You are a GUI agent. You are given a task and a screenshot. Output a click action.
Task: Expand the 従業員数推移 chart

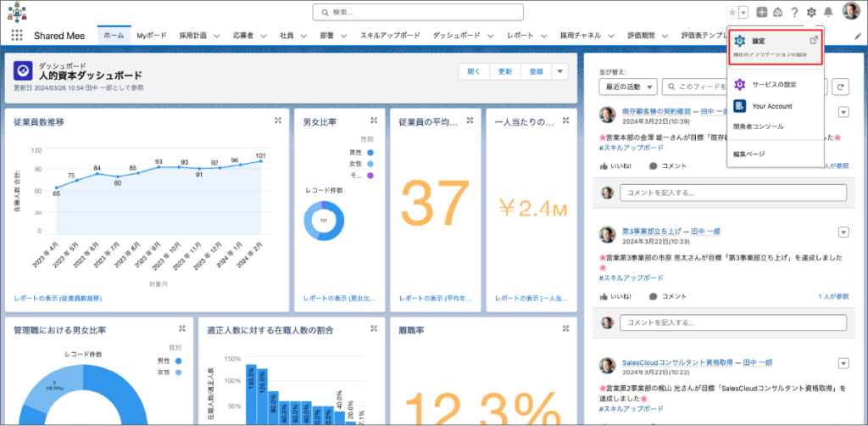tap(278, 121)
